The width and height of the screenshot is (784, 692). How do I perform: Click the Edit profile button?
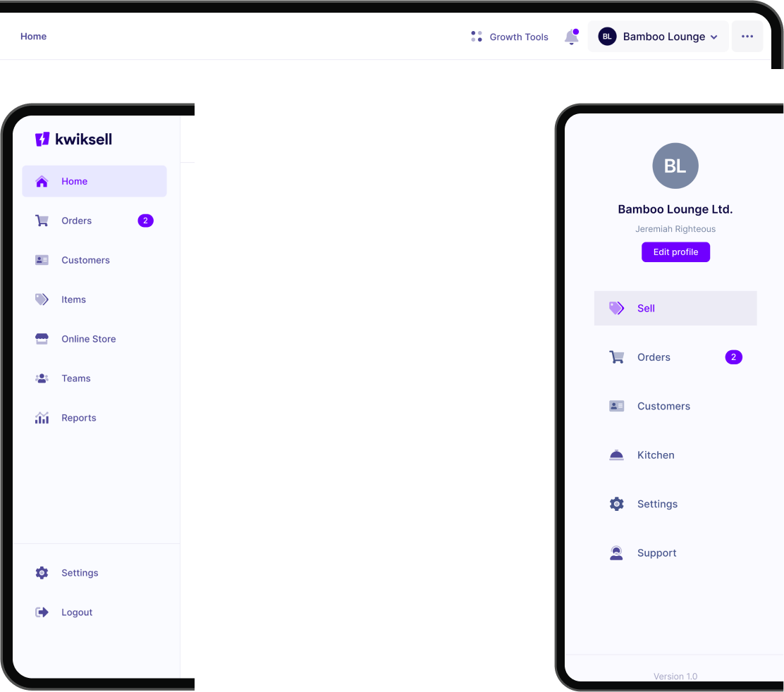[675, 252]
